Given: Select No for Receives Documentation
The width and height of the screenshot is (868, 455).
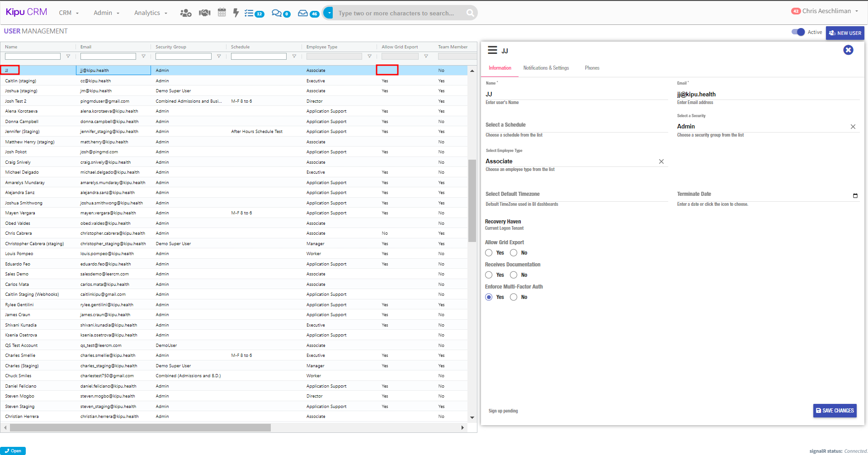Looking at the screenshot, I should [x=514, y=275].
